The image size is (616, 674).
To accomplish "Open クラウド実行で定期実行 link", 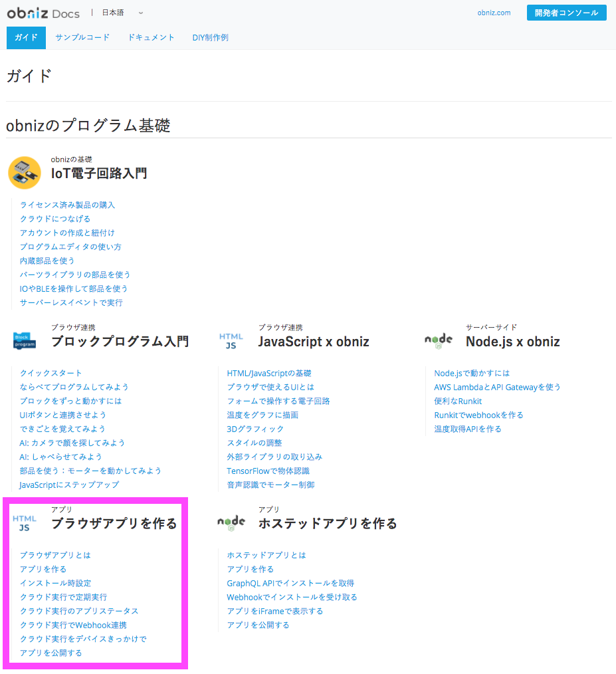I will (64, 597).
